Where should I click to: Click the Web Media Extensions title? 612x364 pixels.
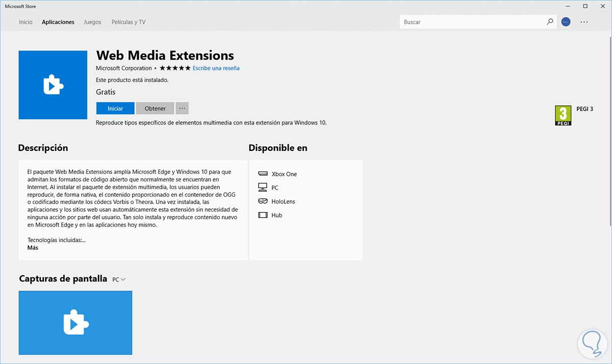coord(165,55)
